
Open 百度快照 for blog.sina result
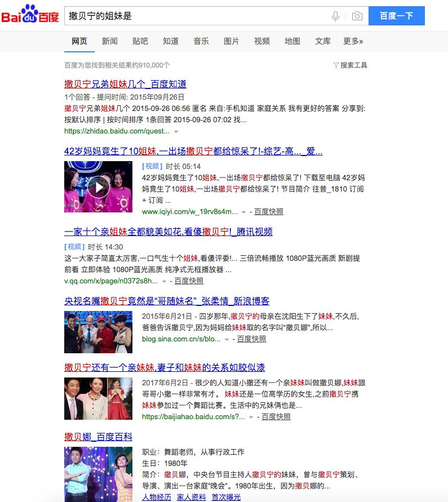tap(251, 339)
